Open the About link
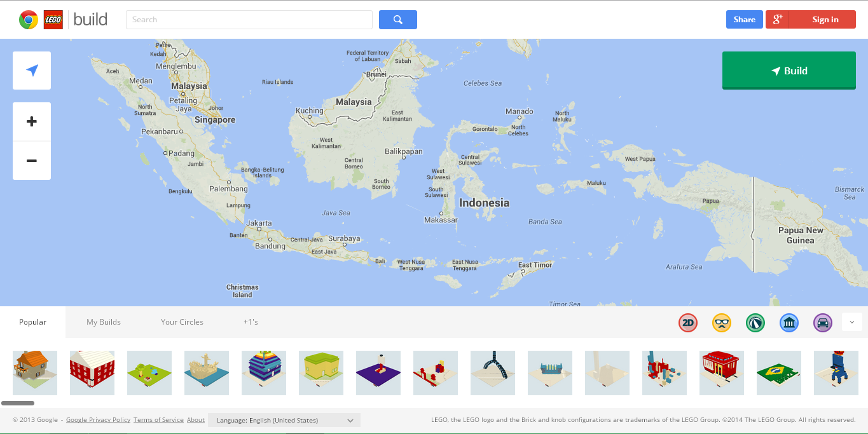This screenshot has height=434, width=868. [x=196, y=420]
